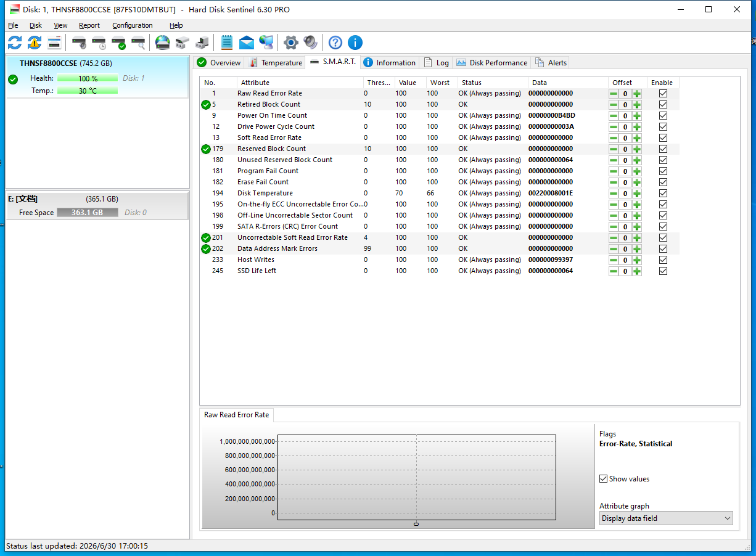Click the disk with green checkmark toolbar icon
The height and width of the screenshot is (556, 756).
(118, 43)
